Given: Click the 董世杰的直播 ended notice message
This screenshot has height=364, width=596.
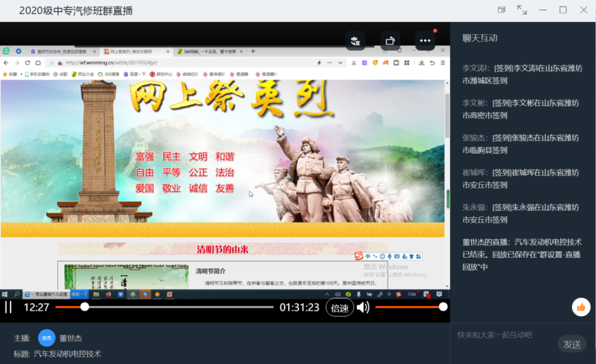Looking at the screenshot, I should tap(522, 255).
